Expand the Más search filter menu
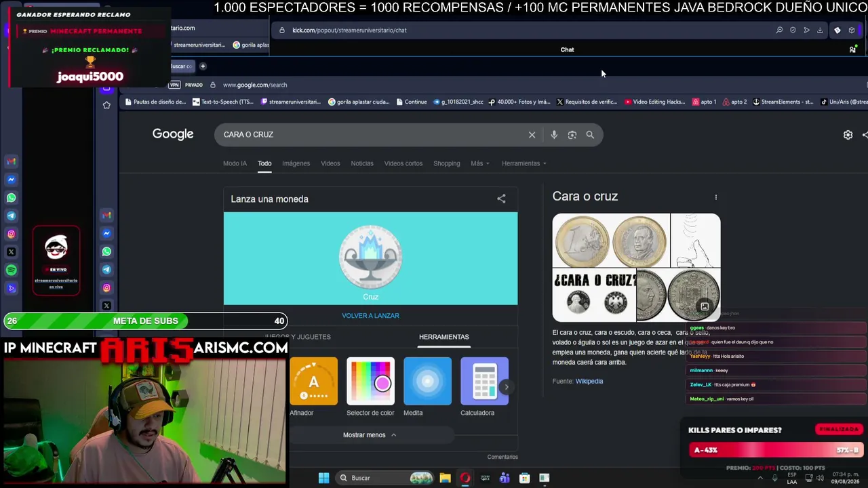Viewport: 868px width, 488px height. 480,163
